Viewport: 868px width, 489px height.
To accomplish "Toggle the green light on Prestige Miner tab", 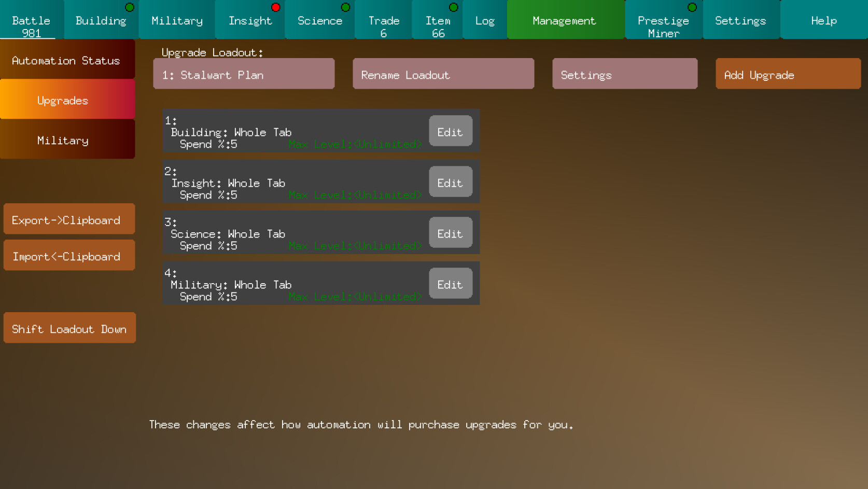I will 691,7.
